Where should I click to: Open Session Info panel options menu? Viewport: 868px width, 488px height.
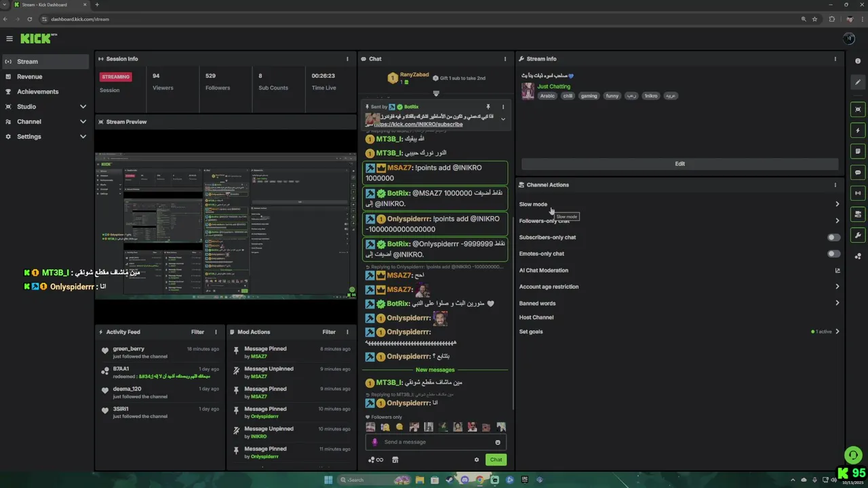(x=348, y=59)
